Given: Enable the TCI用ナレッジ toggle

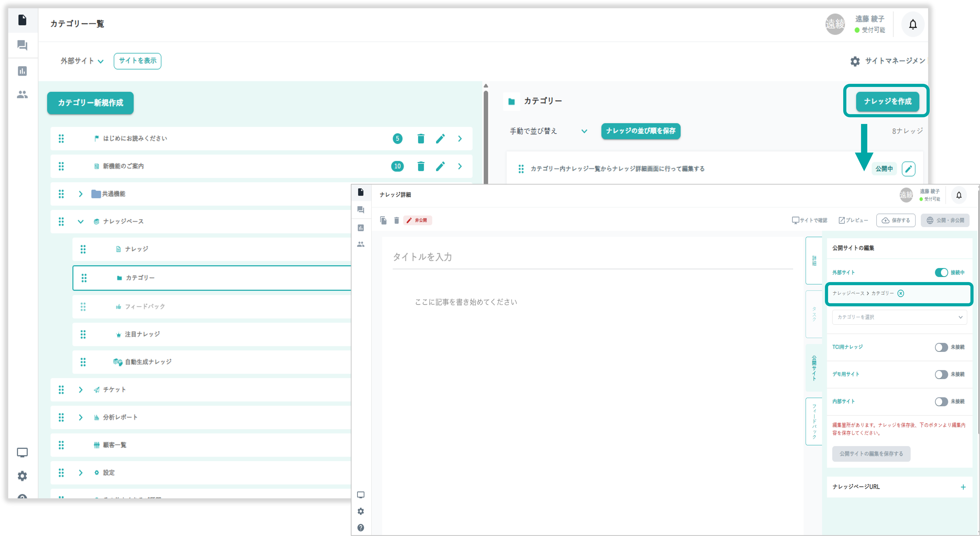Looking at the screenshot, I should [x=941, y=347].
